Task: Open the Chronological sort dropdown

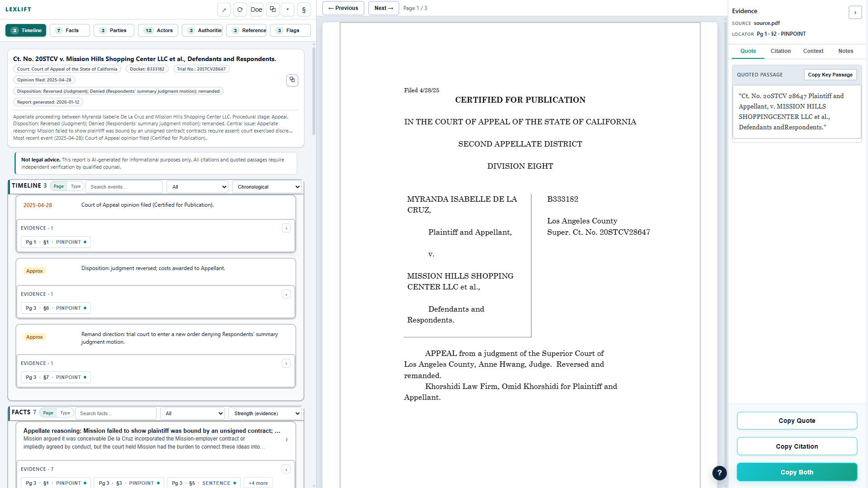Action: pos(267,187)
